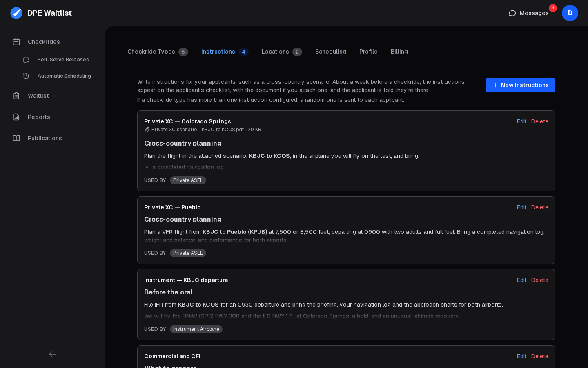Viewport: 588px width, 368px height.
Task: Click the Private XC — Pueblo title
Action: pos(172,207)
